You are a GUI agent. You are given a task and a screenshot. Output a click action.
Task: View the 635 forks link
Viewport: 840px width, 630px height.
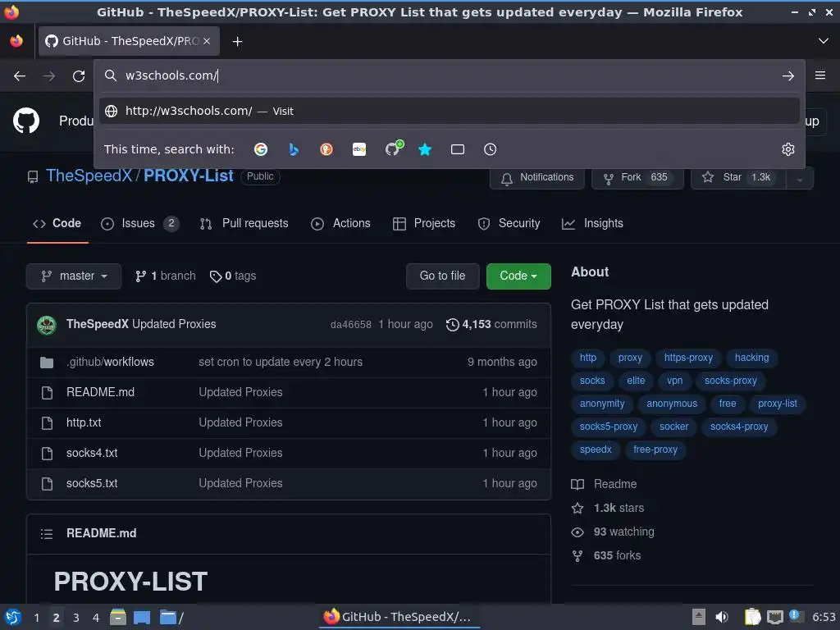click(x=606, y=556)
